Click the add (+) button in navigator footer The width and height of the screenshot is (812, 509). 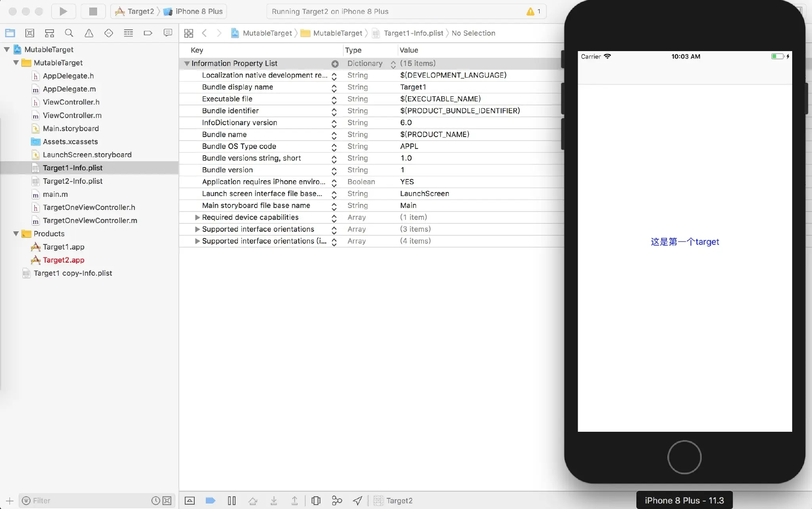(10, 501)
